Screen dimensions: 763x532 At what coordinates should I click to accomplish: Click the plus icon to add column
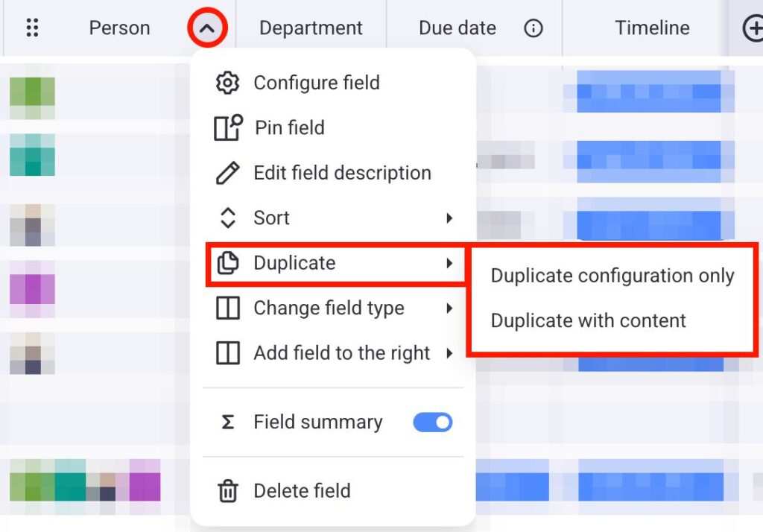[x=753, y=28]
